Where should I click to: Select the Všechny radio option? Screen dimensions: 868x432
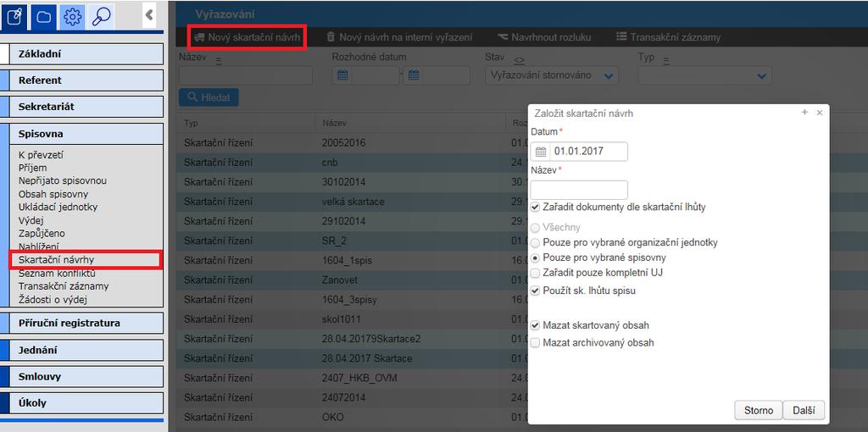pyautogui.click(x=535, y=227)
